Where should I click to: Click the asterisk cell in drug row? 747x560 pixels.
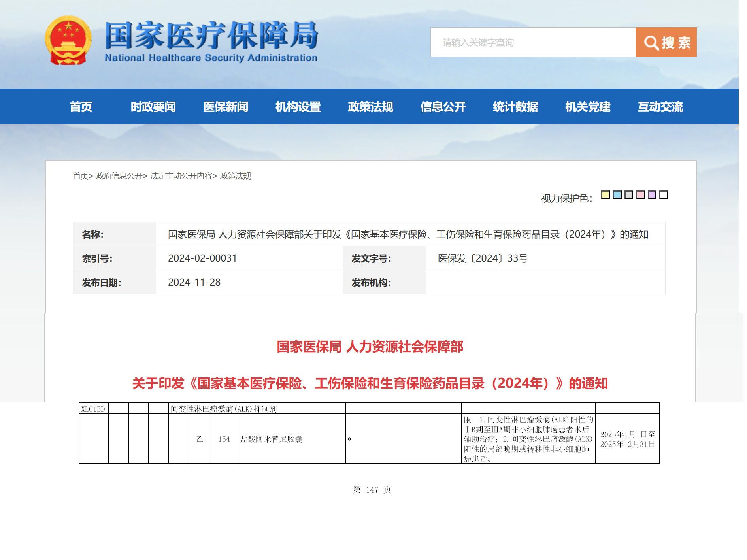[x=404, y=439]
